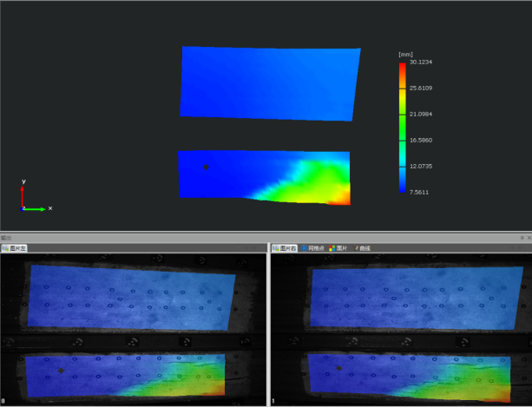Switch to the 图片左 tab

click(15, 248)
